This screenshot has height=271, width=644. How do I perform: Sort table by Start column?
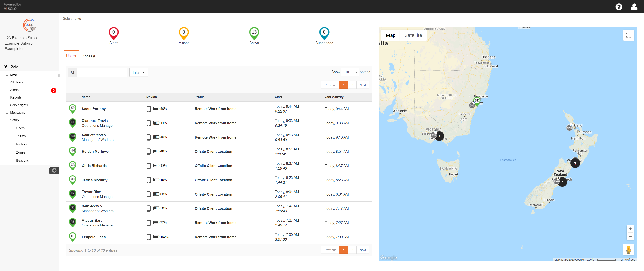[x=278, y=97]
